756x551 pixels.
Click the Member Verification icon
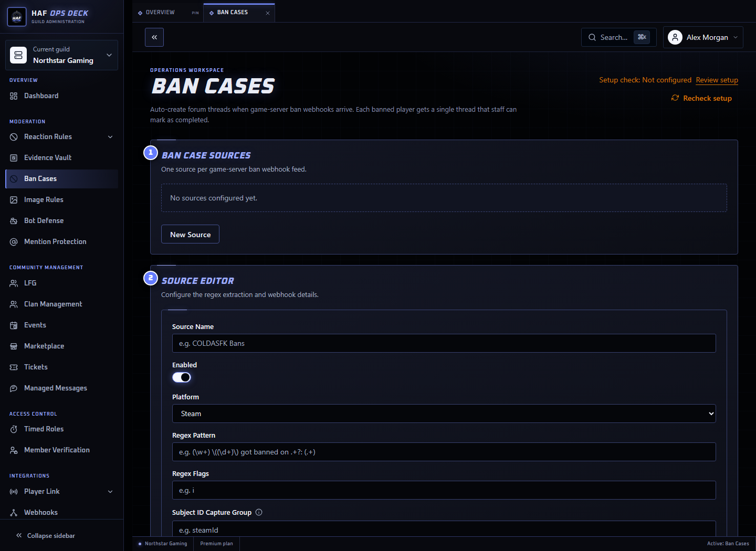[x=14, y=450]
